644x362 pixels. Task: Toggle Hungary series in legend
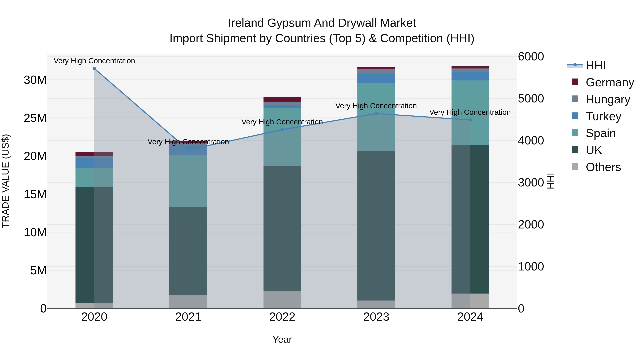pyautogui.click(x=601, y=99)
